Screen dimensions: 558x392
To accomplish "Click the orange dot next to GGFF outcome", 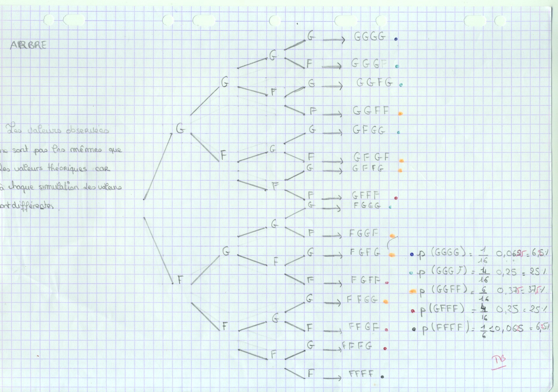I will coord(401,113).
